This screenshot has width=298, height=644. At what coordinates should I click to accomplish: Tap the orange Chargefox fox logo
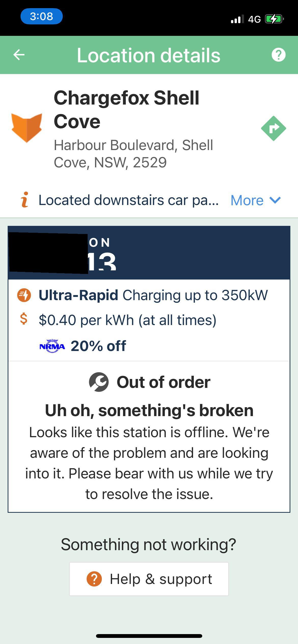click(x=27, y=128)
